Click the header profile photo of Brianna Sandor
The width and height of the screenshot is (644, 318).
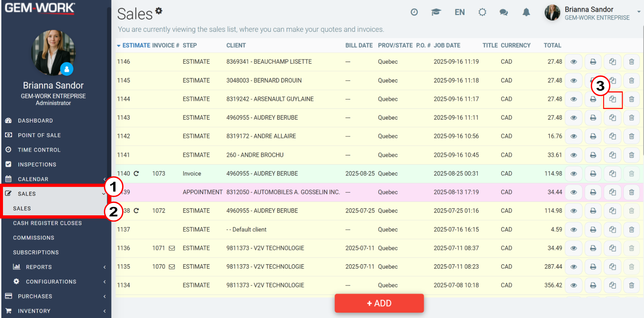[552, 13]
